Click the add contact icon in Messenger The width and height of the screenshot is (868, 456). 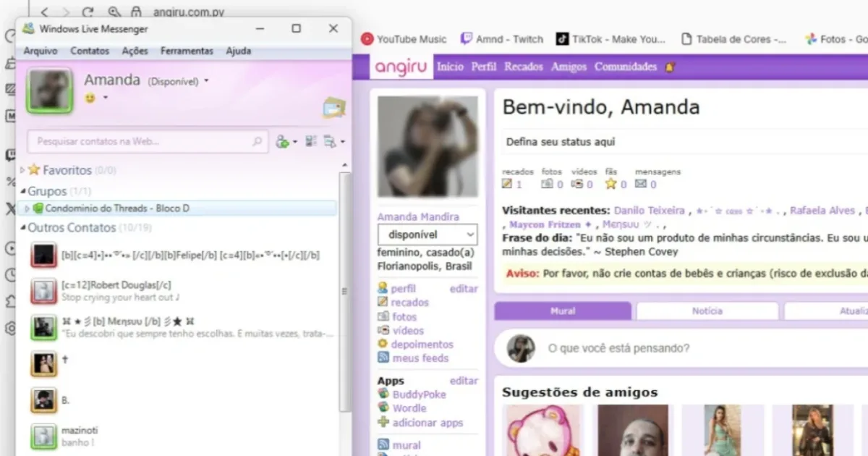(282, 142)
